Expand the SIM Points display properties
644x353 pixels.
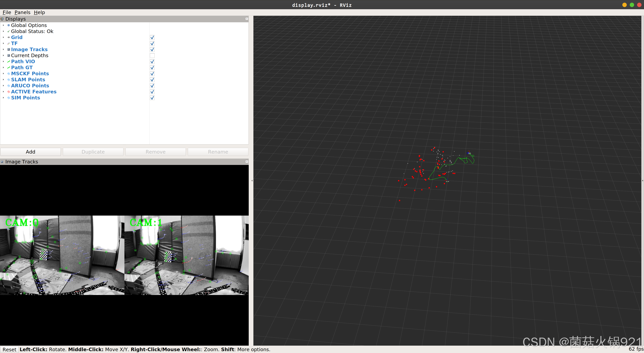point(3,98)
